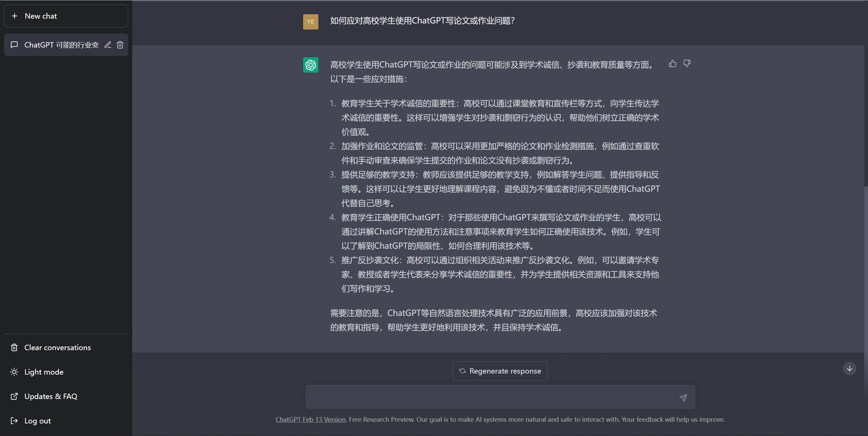Image resolution: width=868 pixels, height=436 pixels.
Task: Click list item 1 教育学生关于学术诚信的重要性
Action: click(x=500, y=117)
